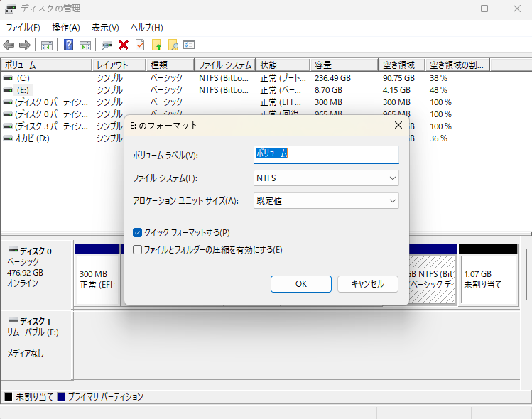Open the ファイル システム NTFS dropdown

(326, 178)
